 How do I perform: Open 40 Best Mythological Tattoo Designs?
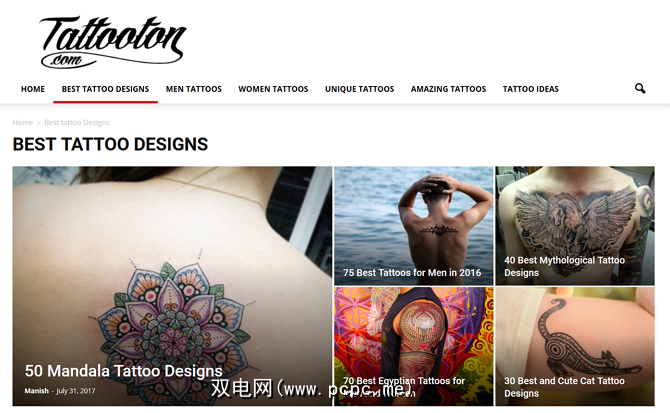(x=564, y=266)
